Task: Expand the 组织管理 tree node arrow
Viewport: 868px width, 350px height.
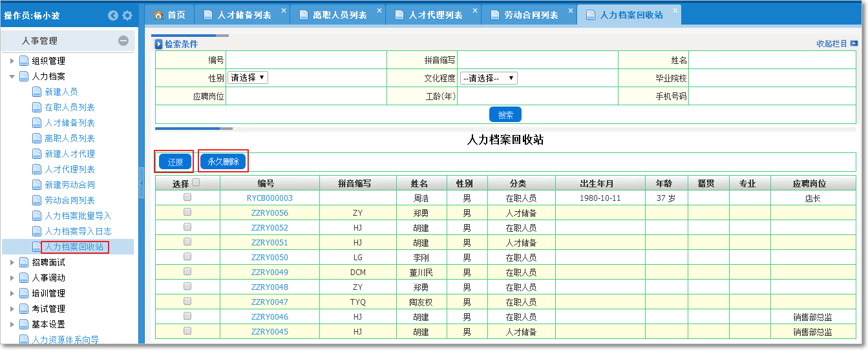Action: [x=12, y=61]
